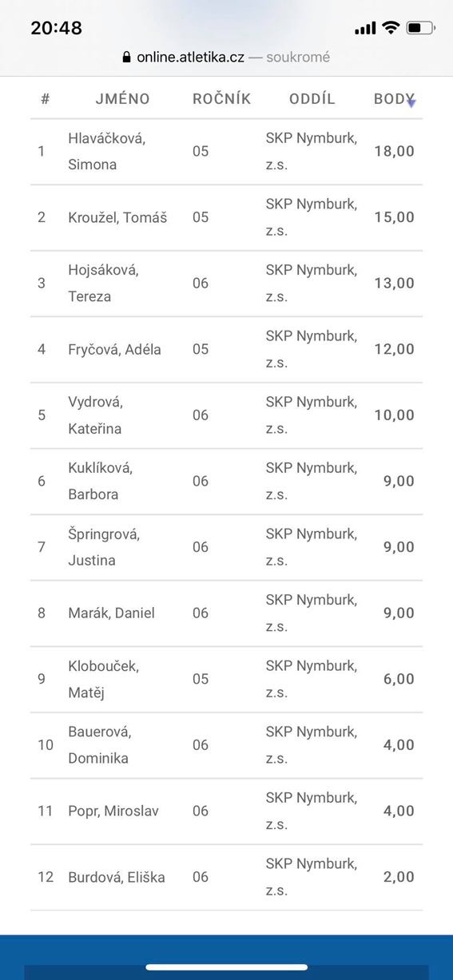Sort table by JMÉNO column header
The image size is (453, 980).
click(x=122, y=99)
